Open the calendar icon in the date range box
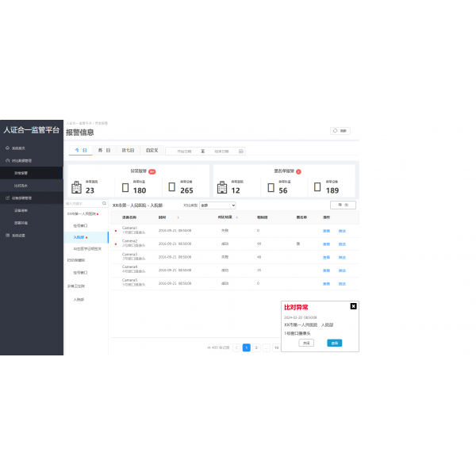The image size is (476, 476). pyautogui.click(x=241, y=151)
